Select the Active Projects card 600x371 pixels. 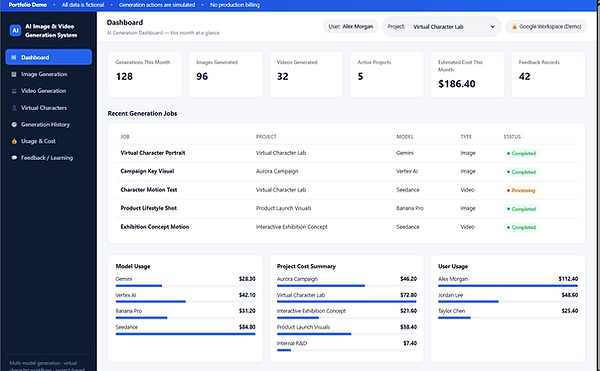point(387,74)
